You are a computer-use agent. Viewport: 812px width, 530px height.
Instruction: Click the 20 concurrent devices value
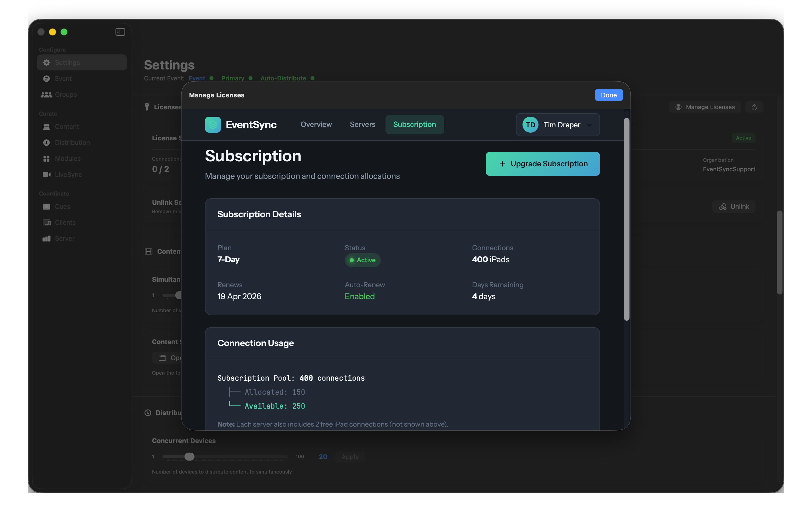[x=323, y=457]
